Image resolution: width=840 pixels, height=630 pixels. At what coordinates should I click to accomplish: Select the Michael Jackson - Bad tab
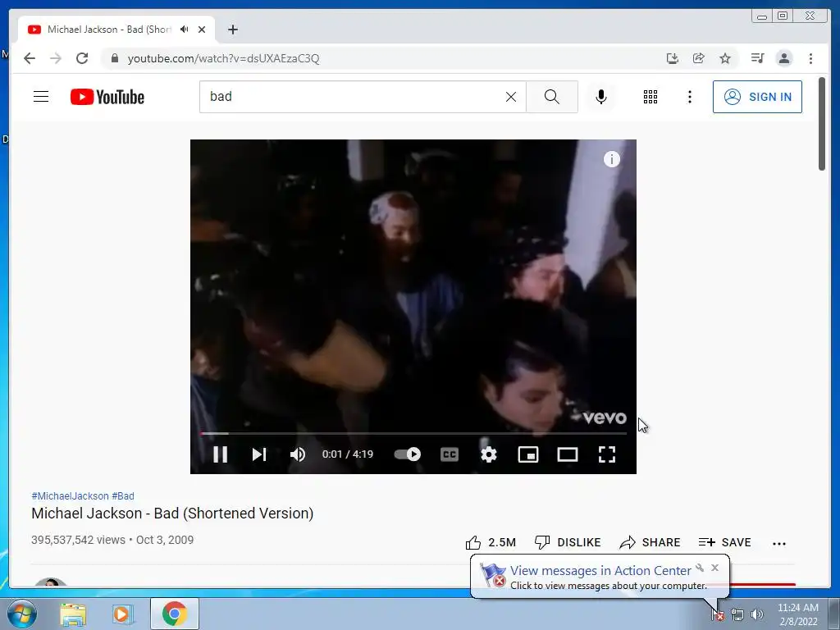[x=109, y=30]
